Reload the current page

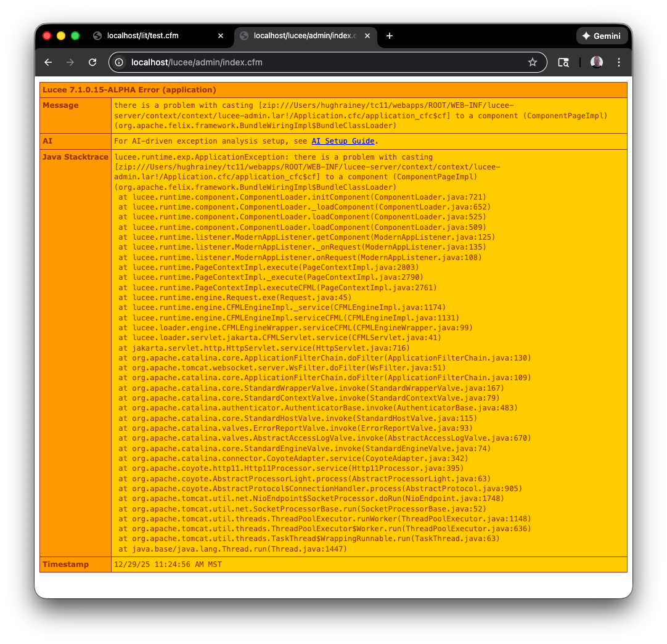pyautogui.click(x=92, y=62)
